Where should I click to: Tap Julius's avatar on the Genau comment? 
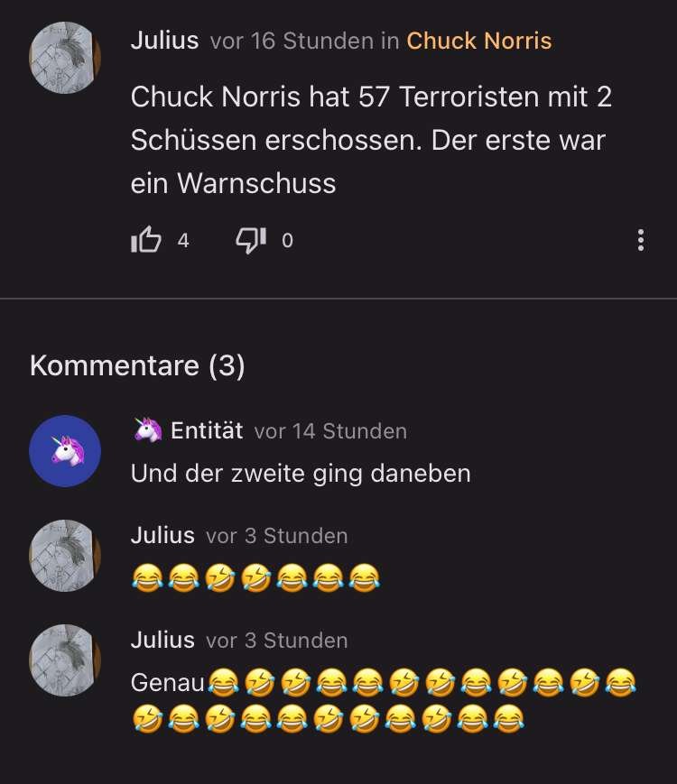coord(65,660)
